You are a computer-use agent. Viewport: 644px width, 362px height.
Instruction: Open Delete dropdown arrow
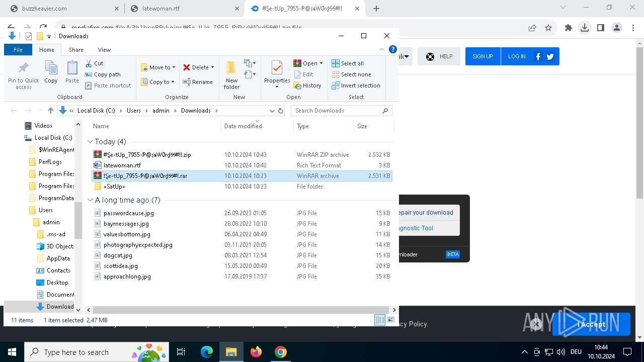[x=212, y=67]
